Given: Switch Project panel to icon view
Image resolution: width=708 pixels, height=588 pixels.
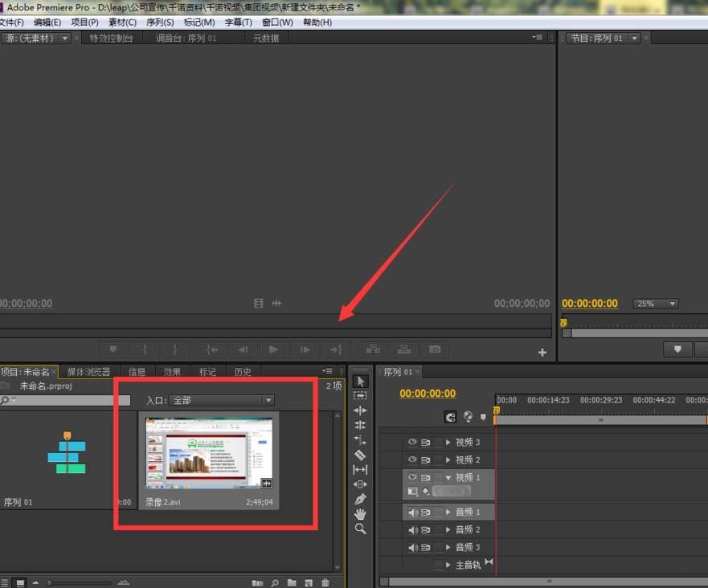Looking at the screenshot, I should [19, 582].
